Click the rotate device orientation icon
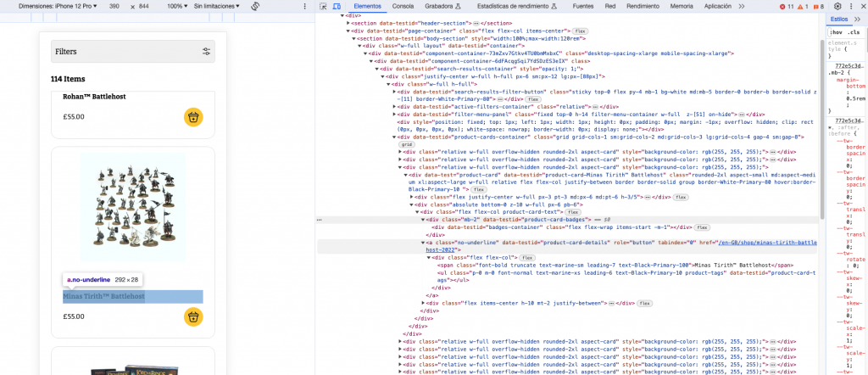This screenshot has height=375, width=868. (x=254, y=6)
